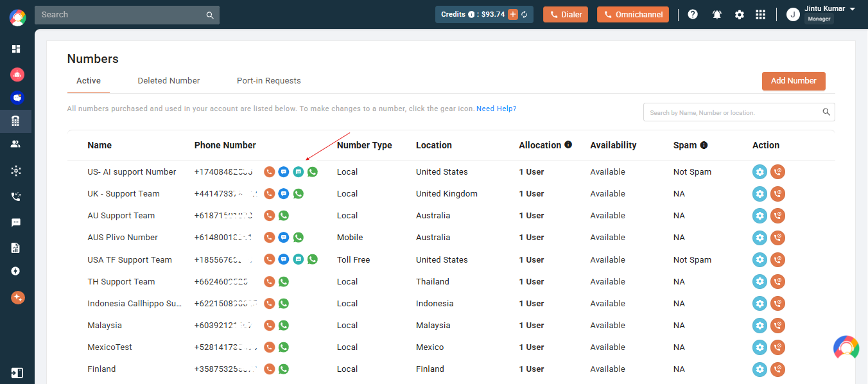This screenshot has width=868, height=384.
Task: Click the magnifier in numbers search field
Action: tap(826, 112)
